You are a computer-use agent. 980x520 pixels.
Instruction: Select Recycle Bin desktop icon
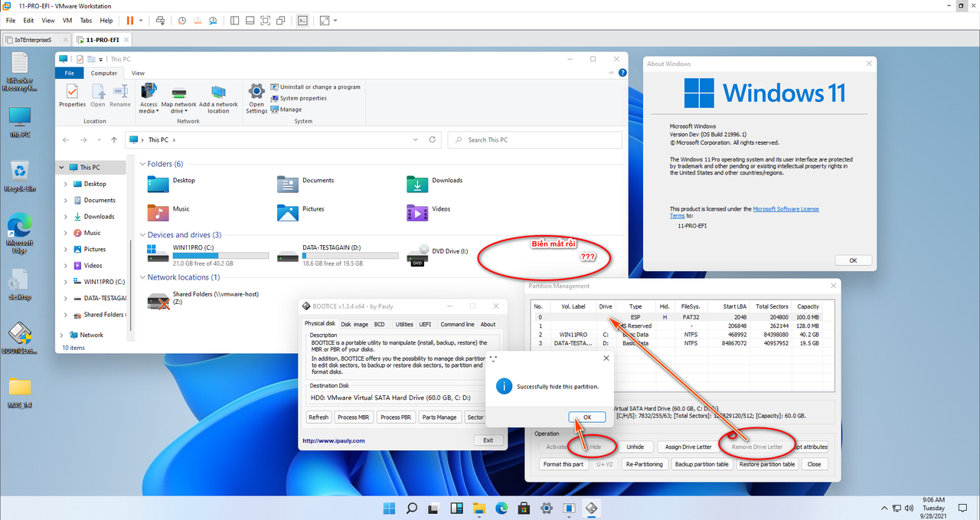[20, 176]
